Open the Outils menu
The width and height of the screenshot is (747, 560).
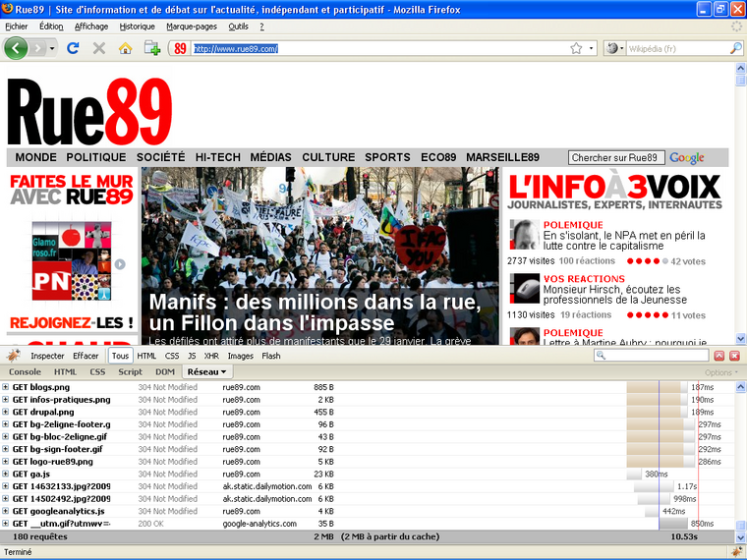[x=238, y=27]
